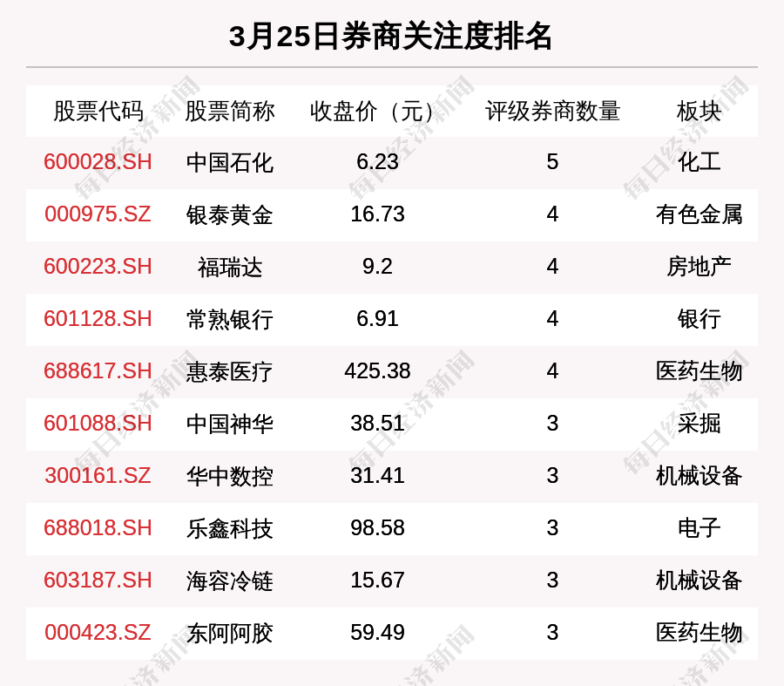Select stock name 惠泰医疗
Image resolution: width=784 pixels, height=686 pixels.
[229, 372]
